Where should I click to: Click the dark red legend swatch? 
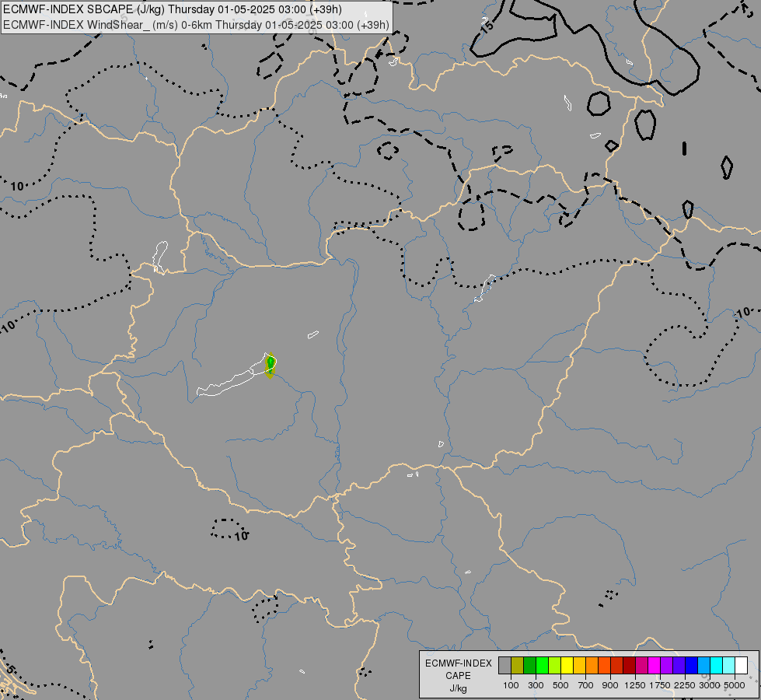click(x=629, y=666)
